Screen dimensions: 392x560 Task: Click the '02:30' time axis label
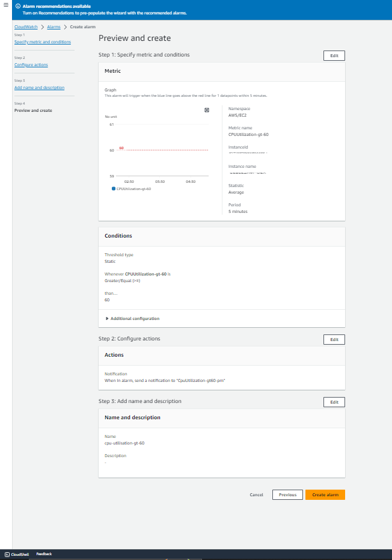[129, 182]
